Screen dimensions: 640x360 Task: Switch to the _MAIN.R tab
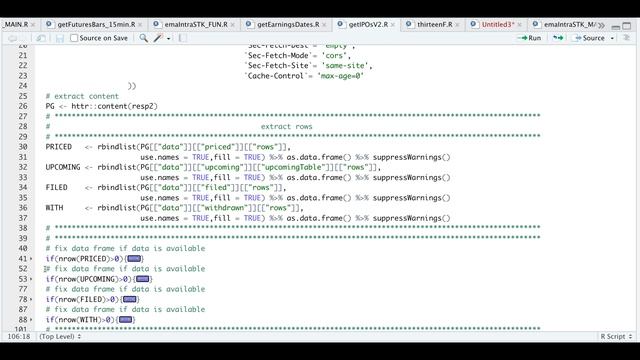16,24
